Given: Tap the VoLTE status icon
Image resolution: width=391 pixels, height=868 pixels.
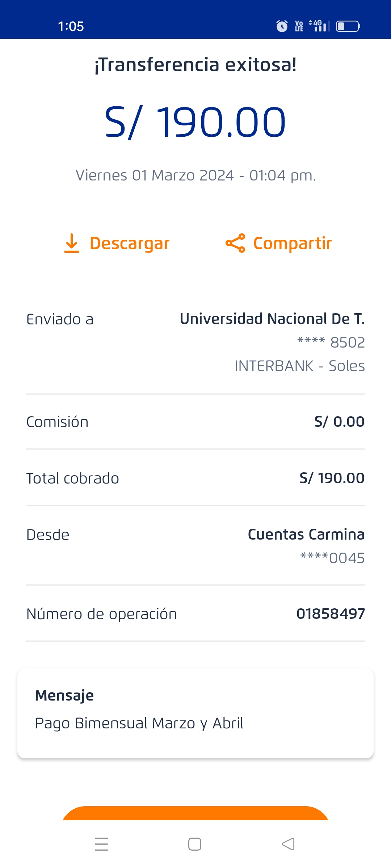Looking at the screenshot, I should [x=299, y=26].
